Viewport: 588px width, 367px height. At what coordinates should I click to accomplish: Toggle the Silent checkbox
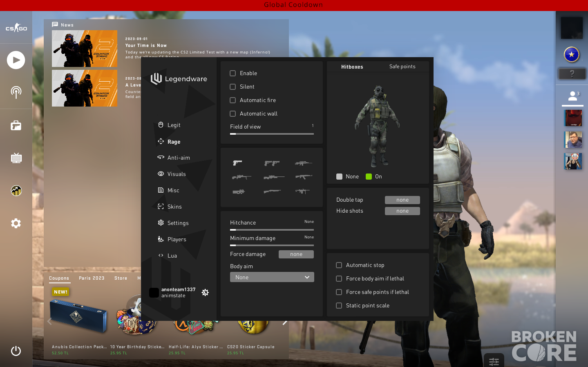(233, 87)
